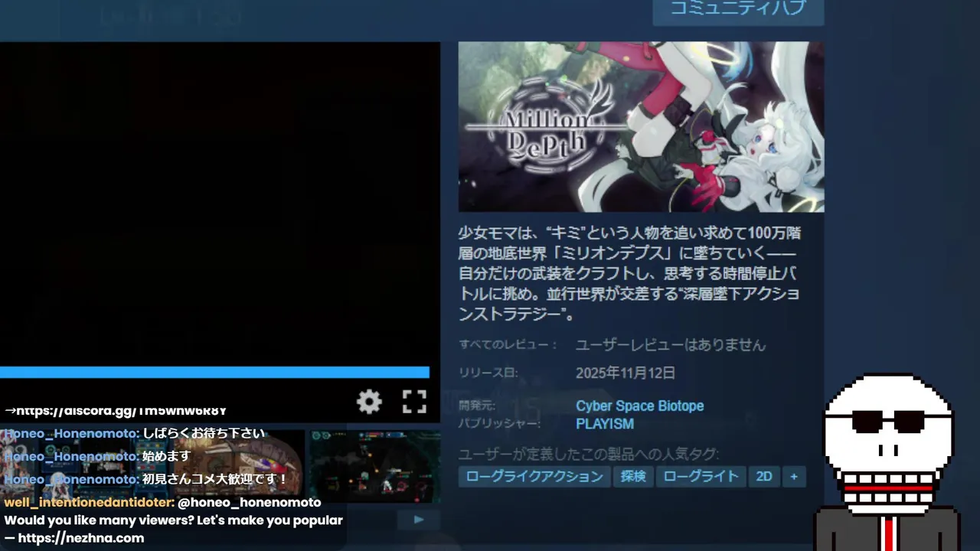This screenshot has width=980, height=551.
Task: Click the chat message 初見さんコメ大歓迎です！
Action: click(215, 480)
